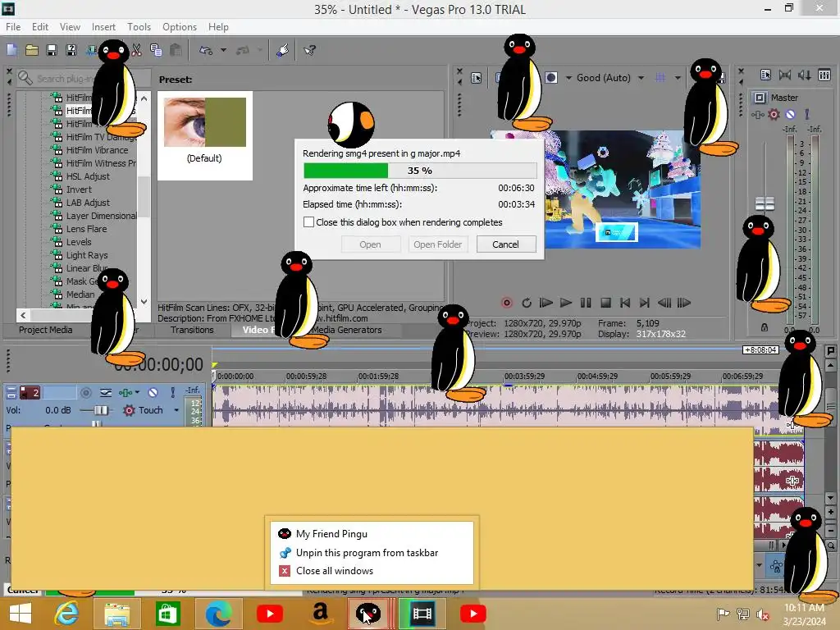Cut selection with the scissors icon
The height and width of the screenshot is (630, 840).
tap(137, 50)
